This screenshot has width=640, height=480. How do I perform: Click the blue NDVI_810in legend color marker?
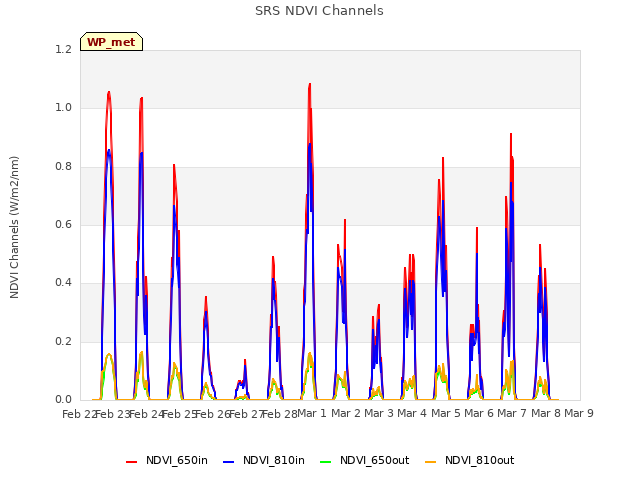click(229, 462)
